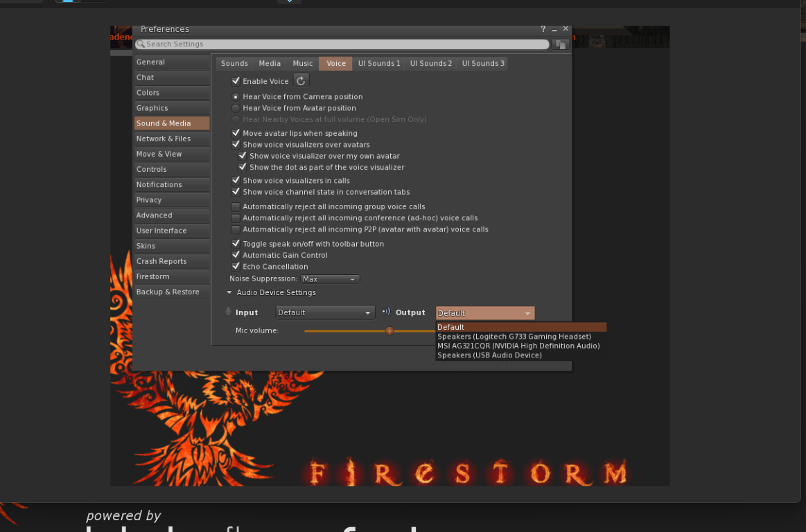Select Hear Voice from Avatar position
806x532 pixels.
coord(236,108)
